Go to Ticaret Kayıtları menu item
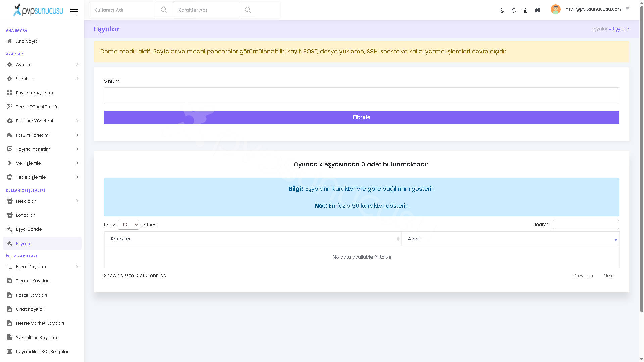 (42, 281)
